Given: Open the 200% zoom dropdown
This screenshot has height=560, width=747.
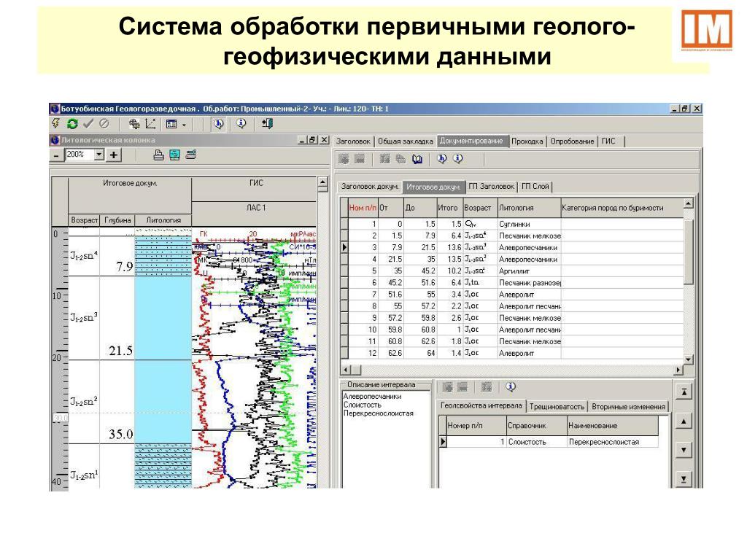Looking at the screenshot, I should (99, 155).
